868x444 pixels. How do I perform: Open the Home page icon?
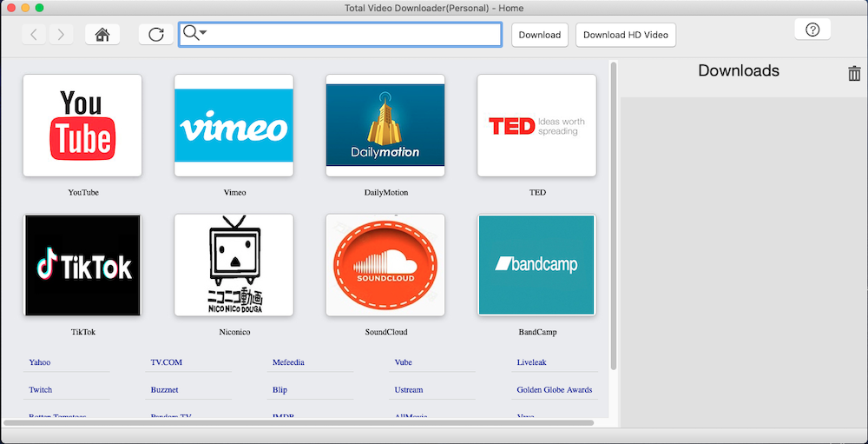(102, 35)
